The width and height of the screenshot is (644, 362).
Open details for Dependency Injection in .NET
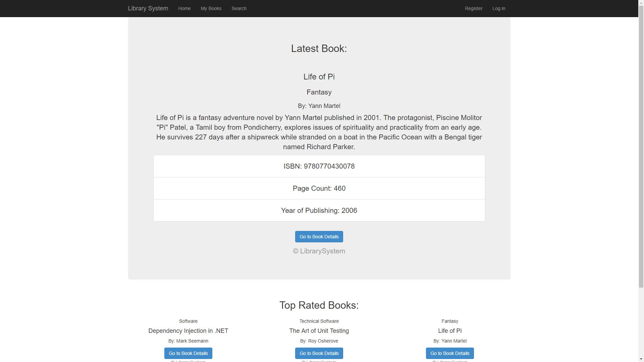pos(188,353)
